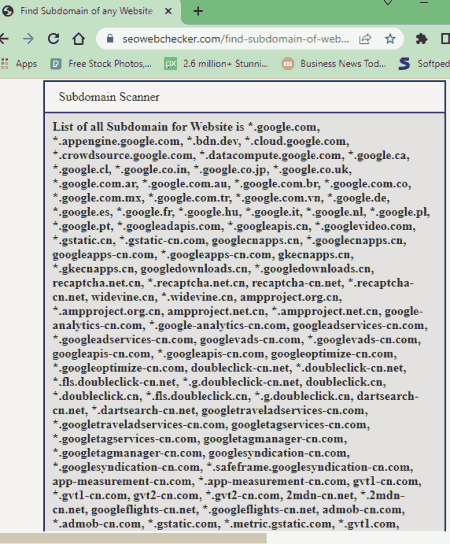Click '*.appengine.google.com' in results
450x544 pixels.
pos(117,142)
